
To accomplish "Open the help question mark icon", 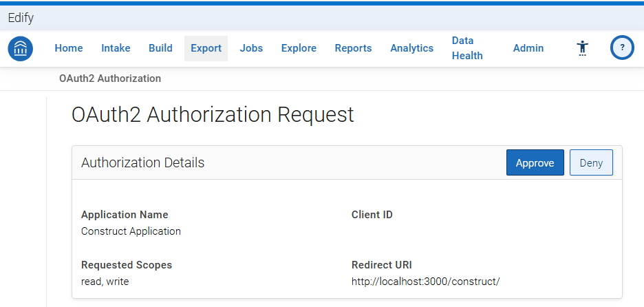I will point(622,47).
